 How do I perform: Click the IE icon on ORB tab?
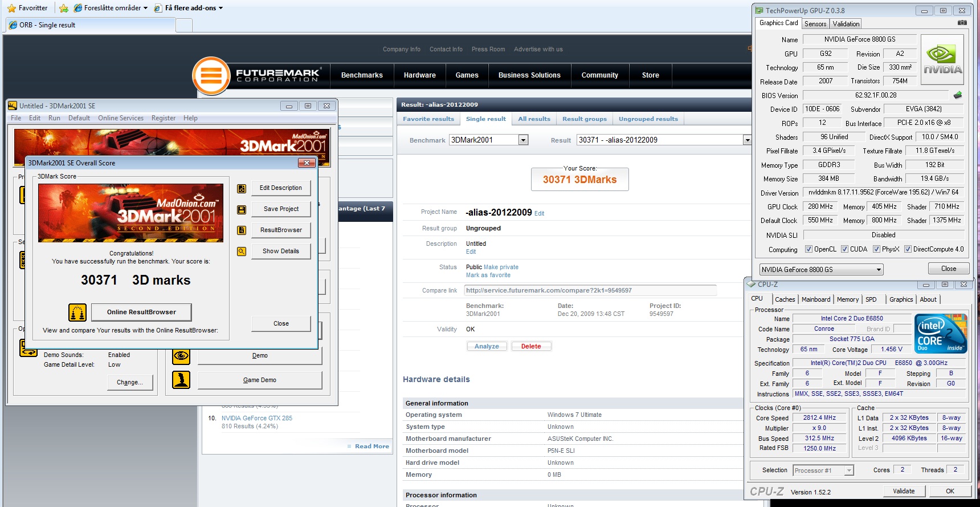pyautogui.click(x=13, y=25)
